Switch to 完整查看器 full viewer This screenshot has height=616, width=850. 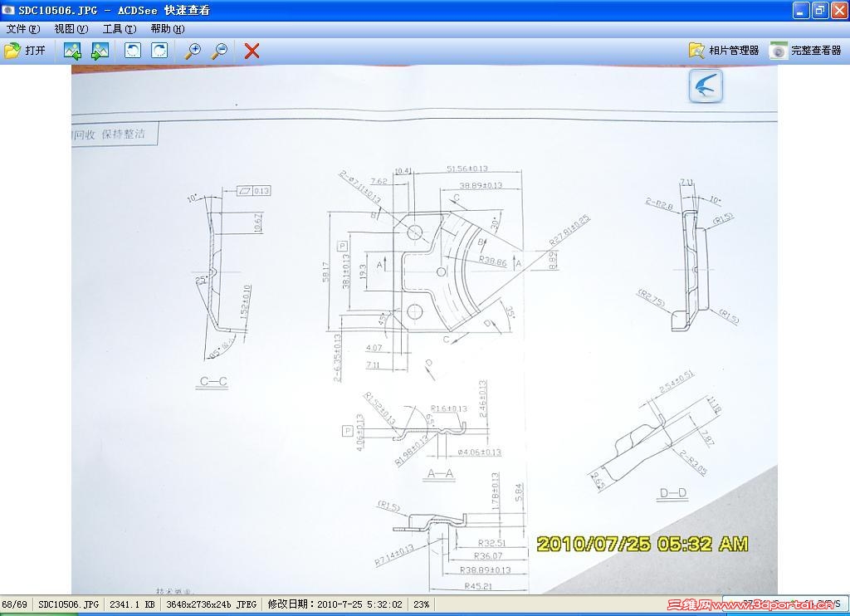pyautogui.click(x=805, y=51)
